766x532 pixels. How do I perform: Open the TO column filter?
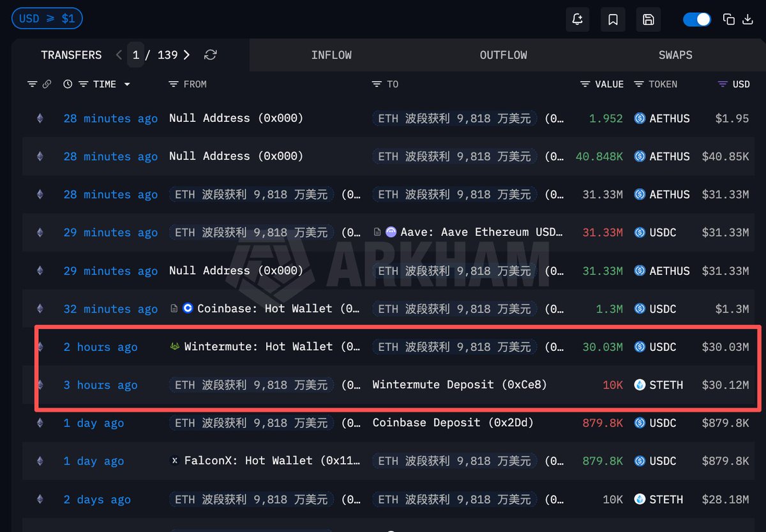tap(377, 84)
